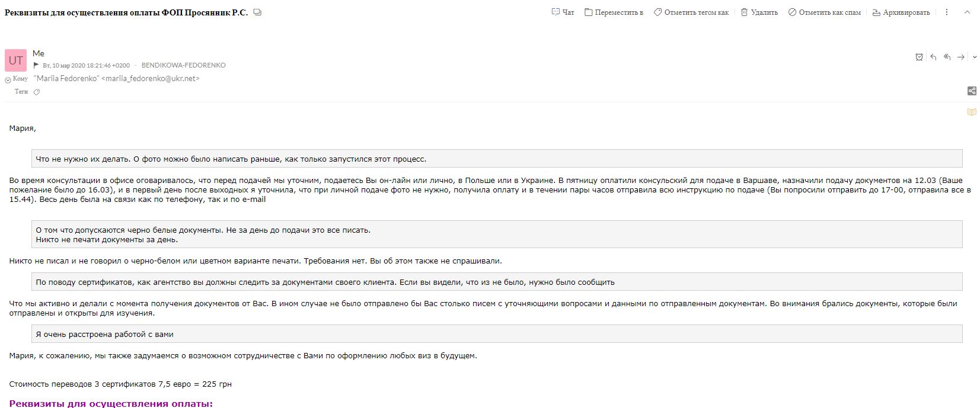The width and height of the screenshot is (980, 408).
Task: Click Удалить to delete the message
Action: (x=759, y=12)
